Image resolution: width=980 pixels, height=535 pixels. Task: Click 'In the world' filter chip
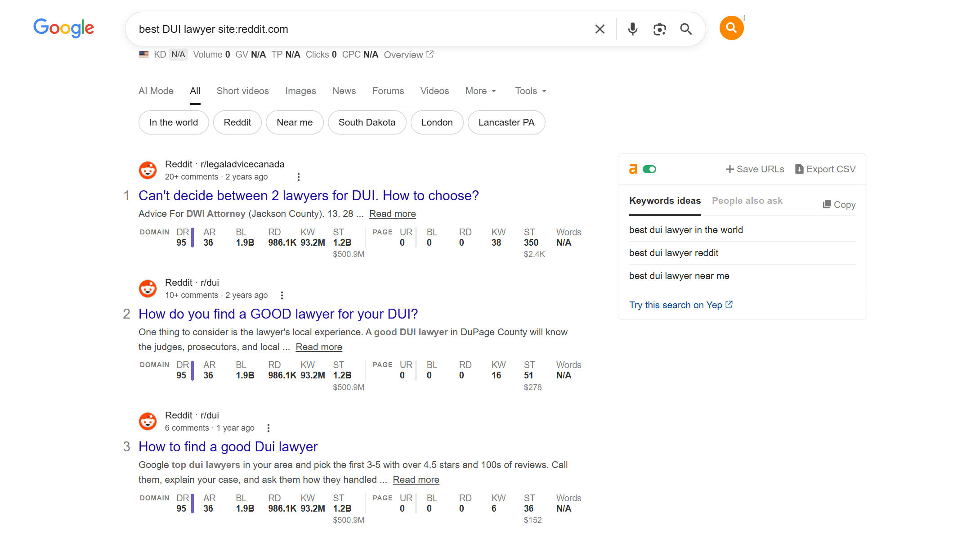[174, 122]
